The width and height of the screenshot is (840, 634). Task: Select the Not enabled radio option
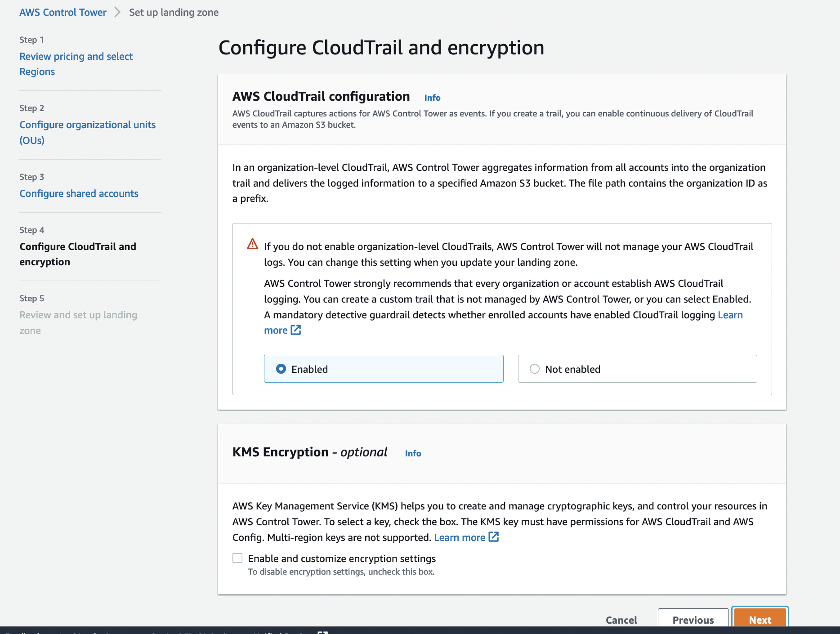click(637, 369)
